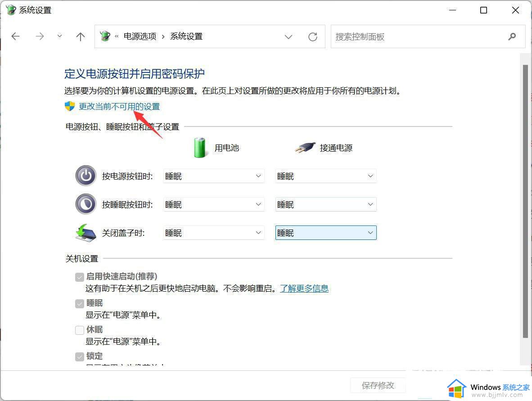Click the search magnifier icon
Screen dimensions: 532x401
pyautogui.click(x=512, y=36)
